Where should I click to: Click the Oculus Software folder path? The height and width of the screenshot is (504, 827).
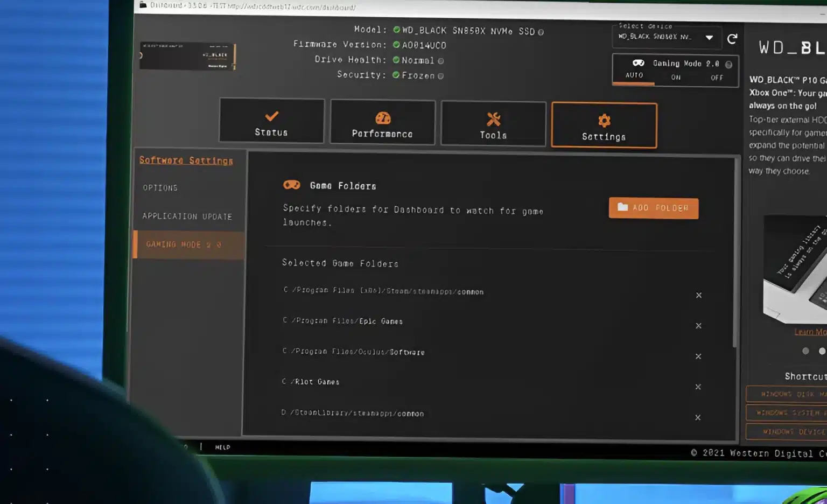354,352
